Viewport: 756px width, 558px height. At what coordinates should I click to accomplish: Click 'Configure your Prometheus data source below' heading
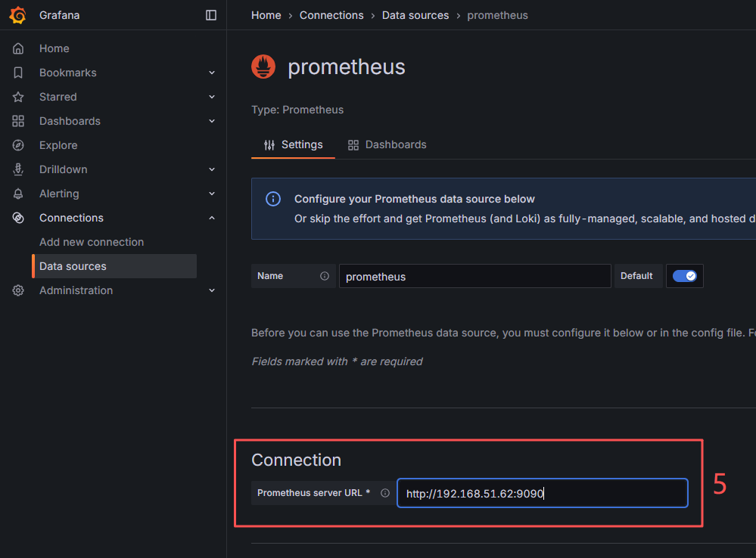tap(415, 199)
